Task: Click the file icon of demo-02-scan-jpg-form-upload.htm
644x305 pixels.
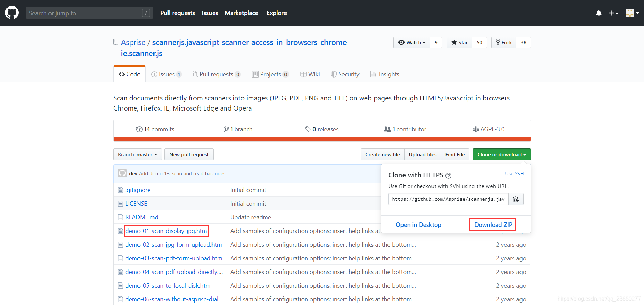Action: [120, 245]
